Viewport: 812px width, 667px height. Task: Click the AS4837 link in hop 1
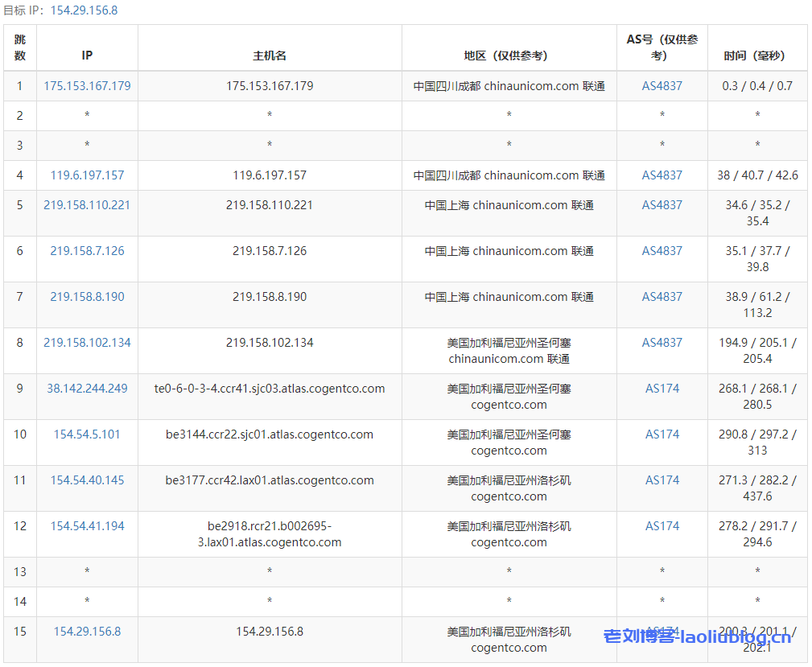pyautogui.click(x=660, y=86)
